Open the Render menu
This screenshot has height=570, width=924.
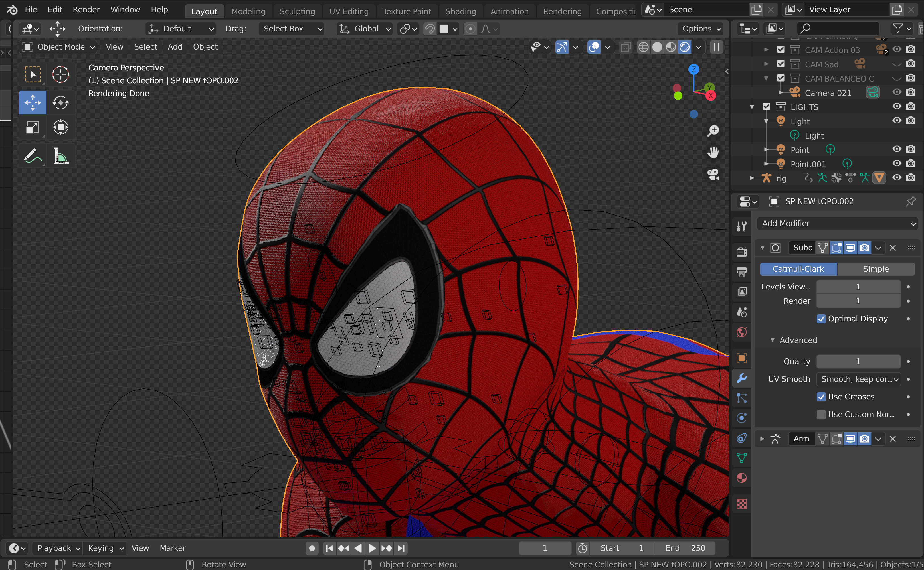[86, 9]
